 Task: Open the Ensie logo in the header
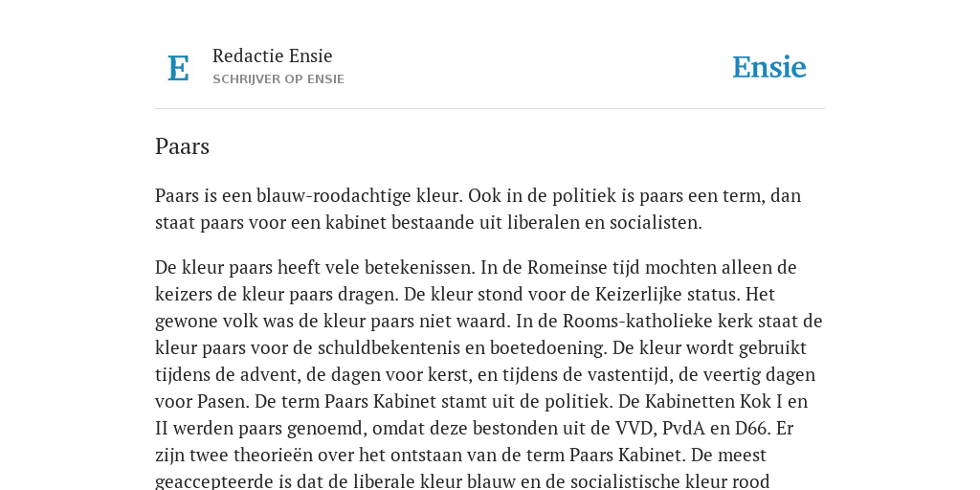click(769, 68)
